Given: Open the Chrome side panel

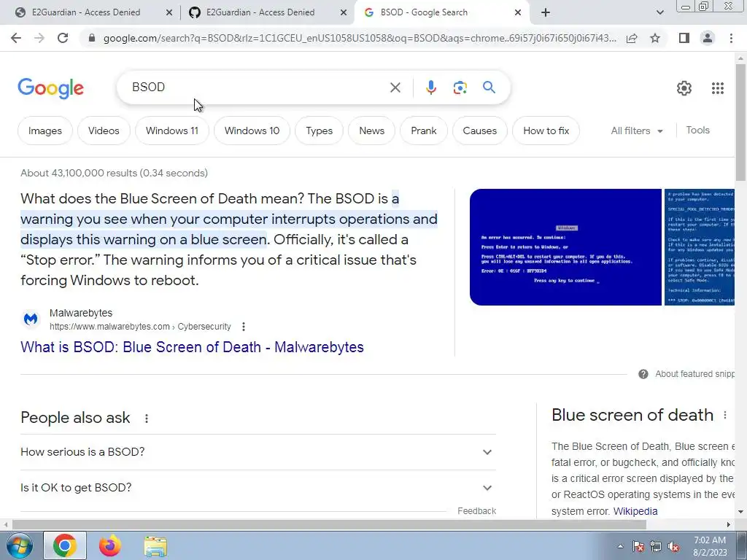Looking at the screenshot, I should click(684, 38).
